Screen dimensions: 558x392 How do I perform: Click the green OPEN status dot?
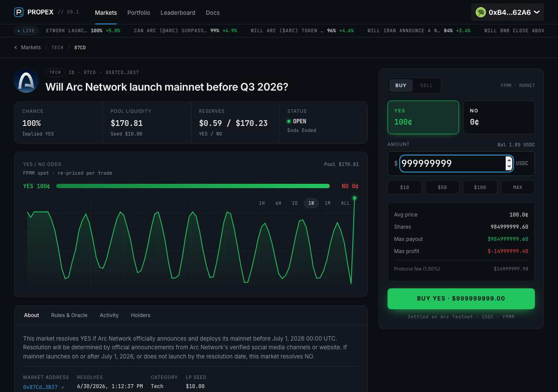pyautogui.click(x=289, y=121)
